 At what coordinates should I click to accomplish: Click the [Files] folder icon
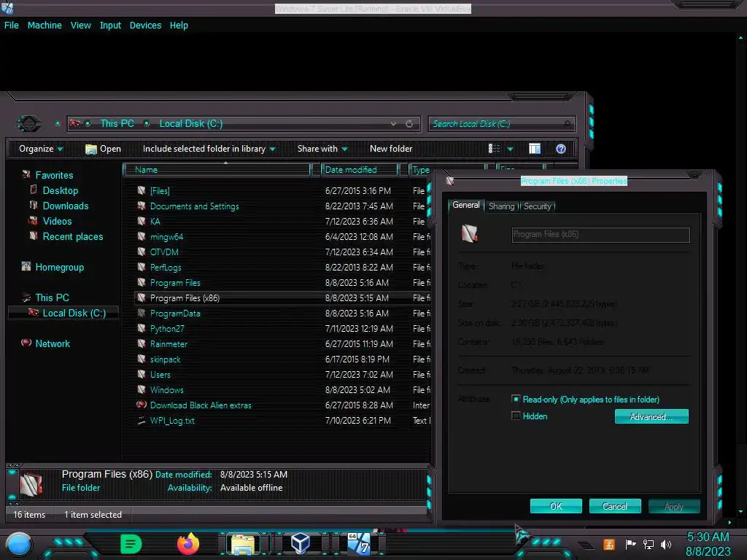pos(141,190)
